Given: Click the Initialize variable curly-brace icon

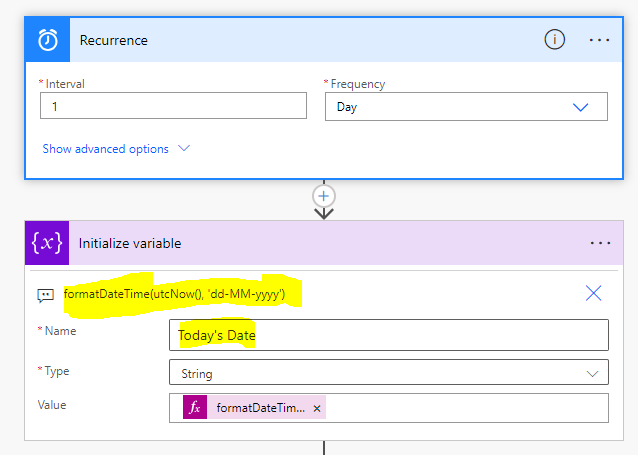Looking at the screenshot, I should 47,243.
